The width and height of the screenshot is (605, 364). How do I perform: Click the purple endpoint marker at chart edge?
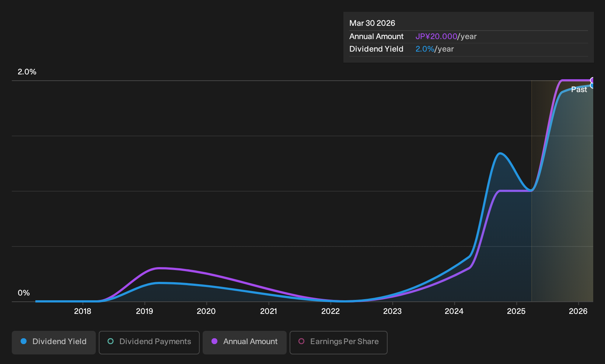pos(592,80)
